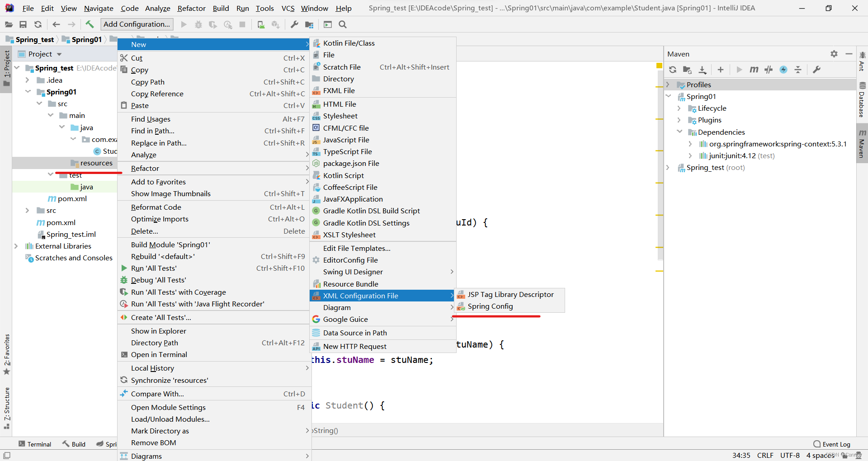The width and height of the screenshot is (868, 461).
Task: Expand Profiles node in Maven panel
Action: 668,85
